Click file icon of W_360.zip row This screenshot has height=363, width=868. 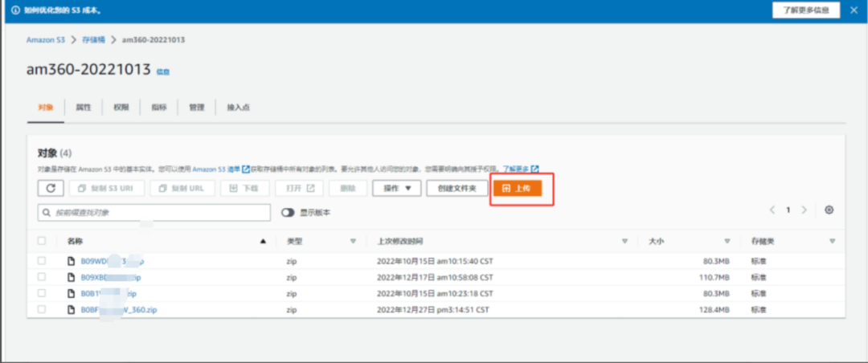(71, 310)
